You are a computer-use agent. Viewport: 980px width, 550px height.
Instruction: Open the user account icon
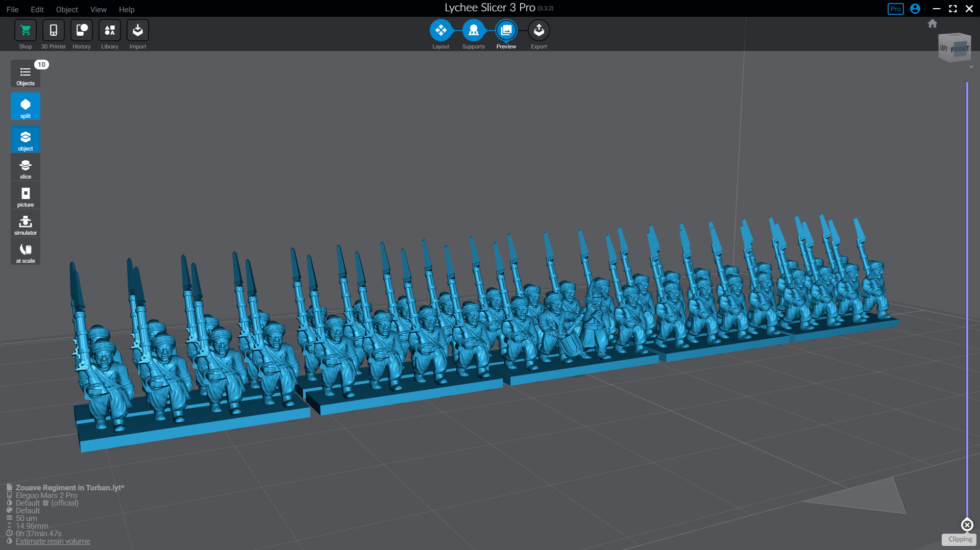915,9
